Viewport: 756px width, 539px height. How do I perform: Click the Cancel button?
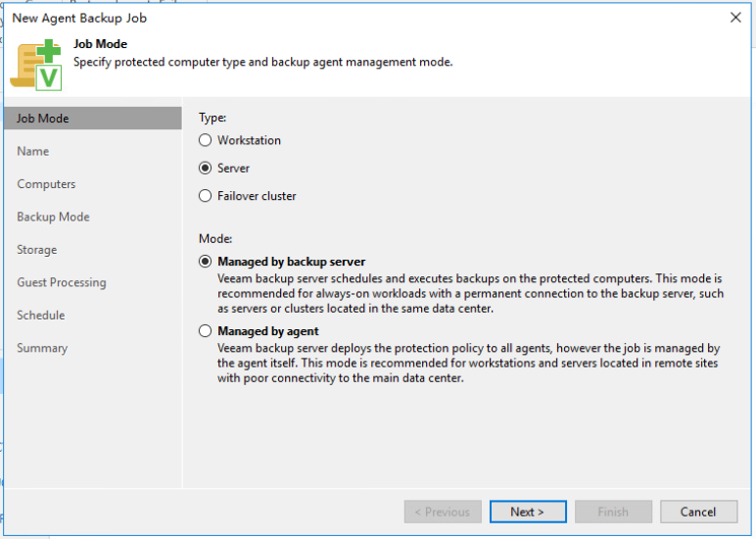tap(698, 512)
